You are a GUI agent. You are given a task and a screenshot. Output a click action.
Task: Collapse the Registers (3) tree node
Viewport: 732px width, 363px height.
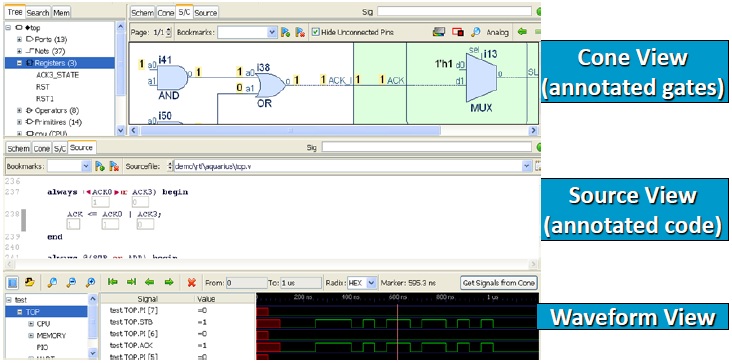point(19,63)
